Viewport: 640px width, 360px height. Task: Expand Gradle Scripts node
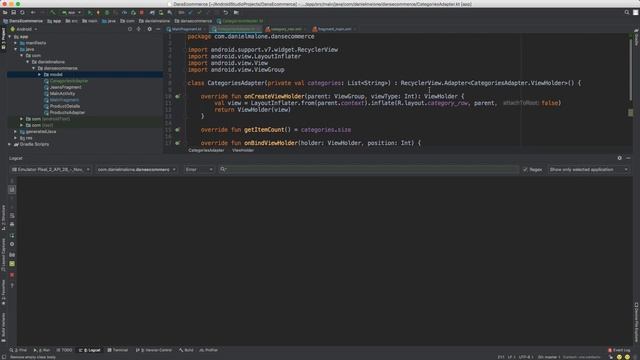click(x=9, y=144)
